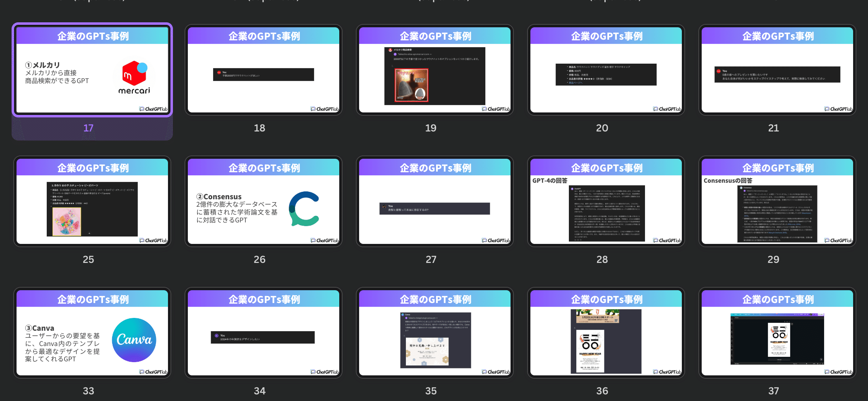Select slide 36 with the Happy New Year card
Image resolution: width=868 pixels, height=401 pixels.
[x=606, y=333]
